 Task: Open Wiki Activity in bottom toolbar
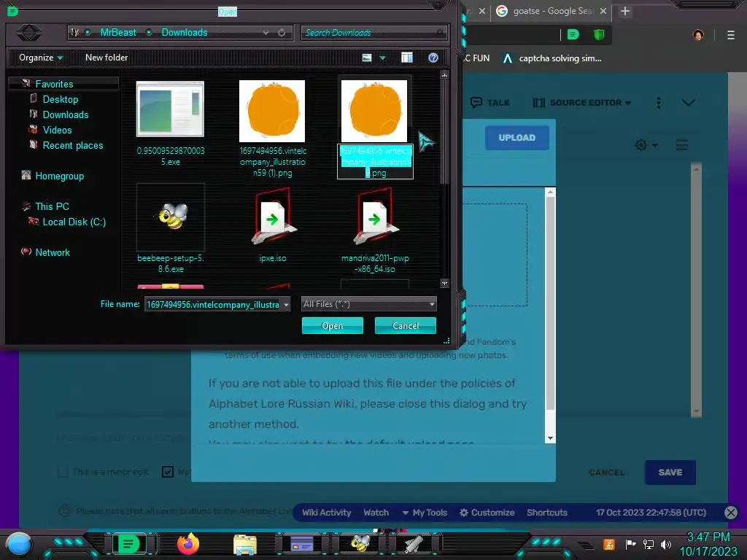tap(326, 513)
